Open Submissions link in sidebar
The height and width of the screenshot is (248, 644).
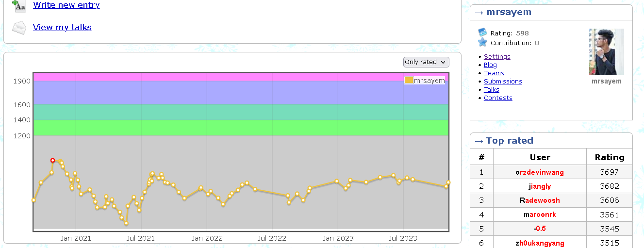point(503,82)
